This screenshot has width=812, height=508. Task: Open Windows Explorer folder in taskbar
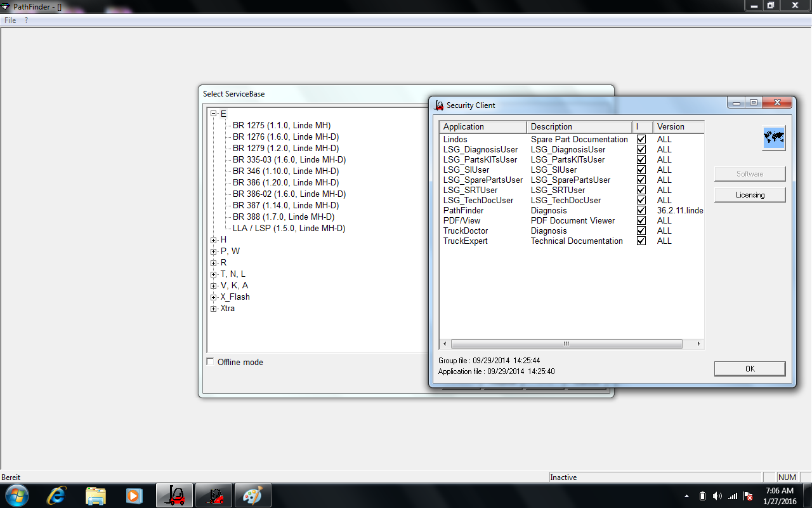click(96, 495)
